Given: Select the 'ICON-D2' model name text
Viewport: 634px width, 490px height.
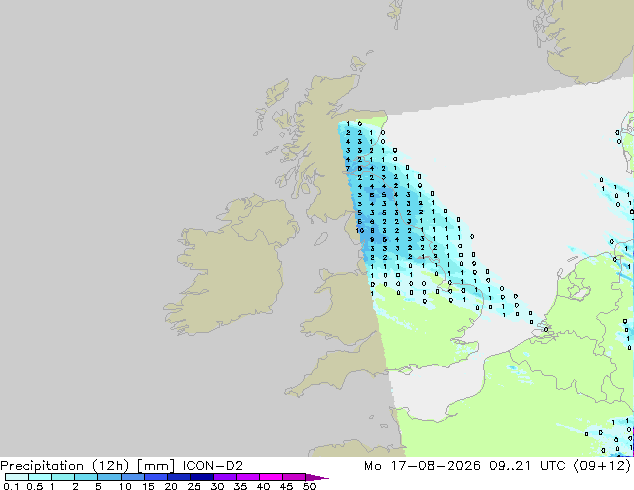Looking at the screenshot, I should 213,465.
